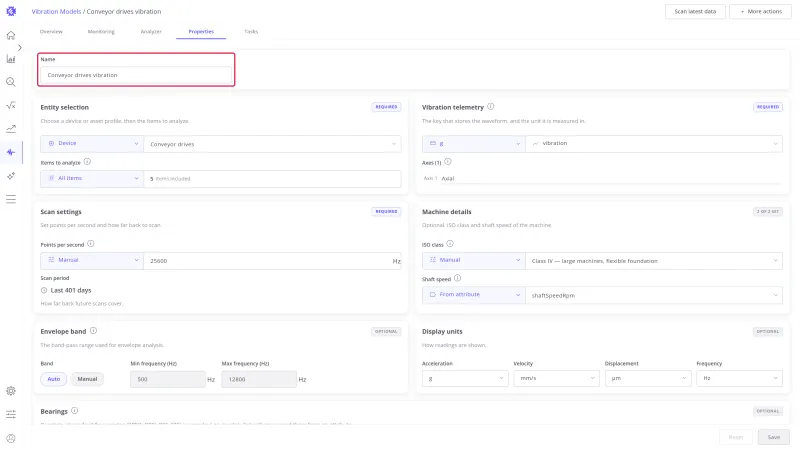Switch to the Analyzer tab
This screenshot has height=450, width=800.
coord(151,32)
